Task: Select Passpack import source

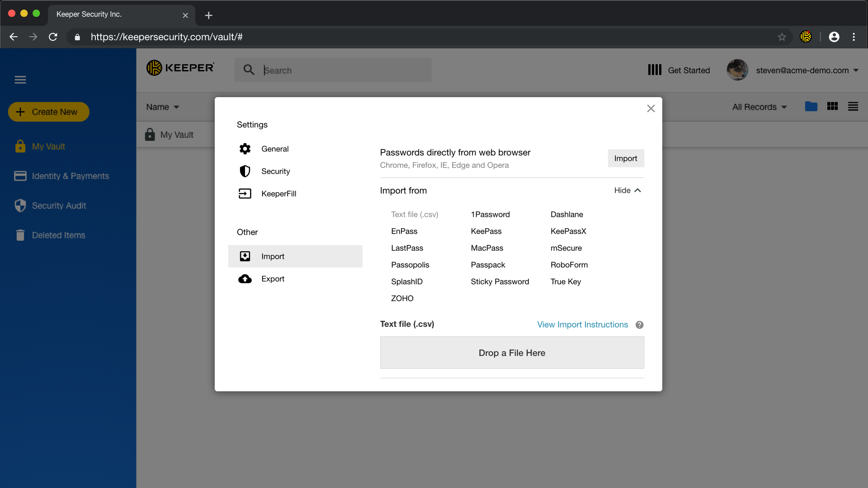Action: coord(488,264)
